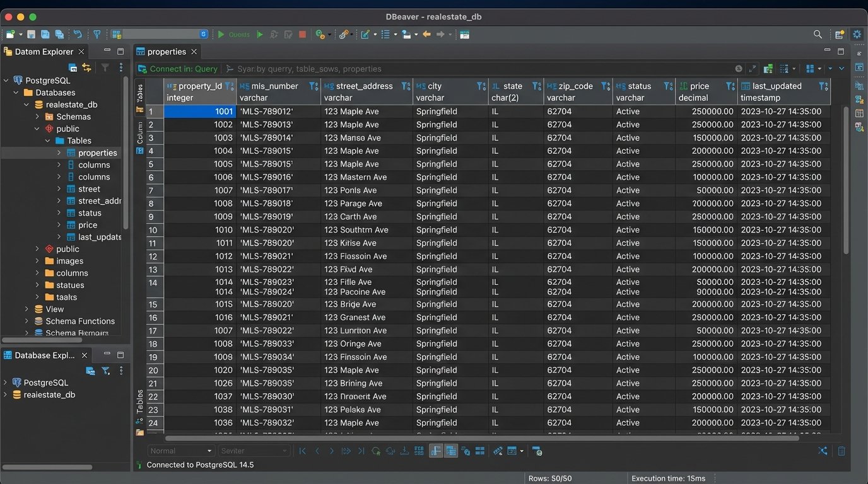Click the settings gear icon at top right
The image size is (868, 484).
[x=857, y=35]
